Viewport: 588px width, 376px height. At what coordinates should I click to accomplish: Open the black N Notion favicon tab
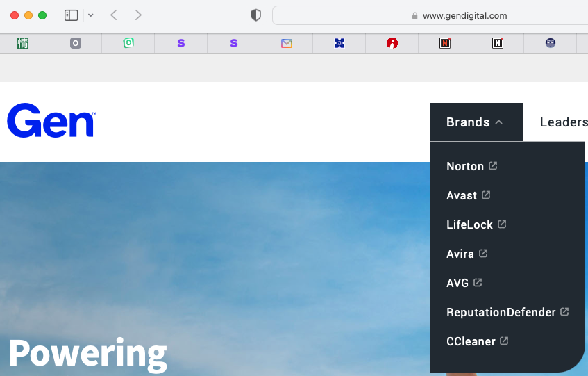498,43
